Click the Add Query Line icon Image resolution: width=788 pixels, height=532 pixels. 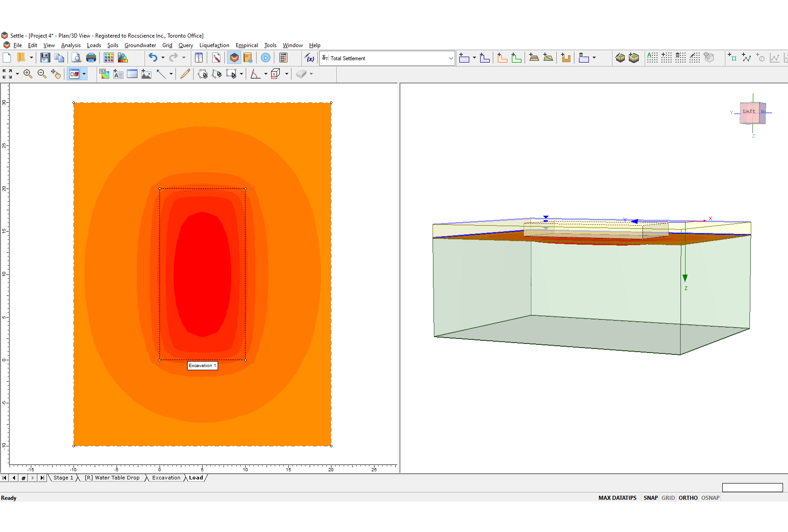click(746, 58)
